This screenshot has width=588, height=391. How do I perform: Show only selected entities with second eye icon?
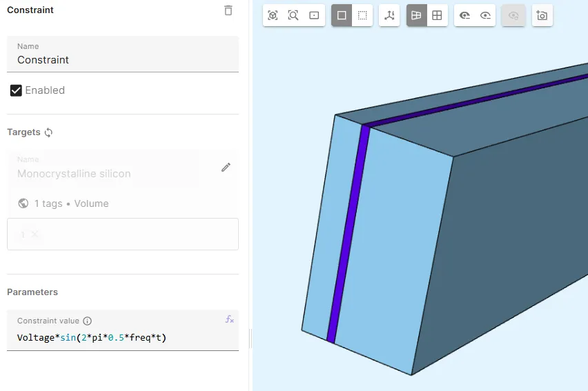485,15
